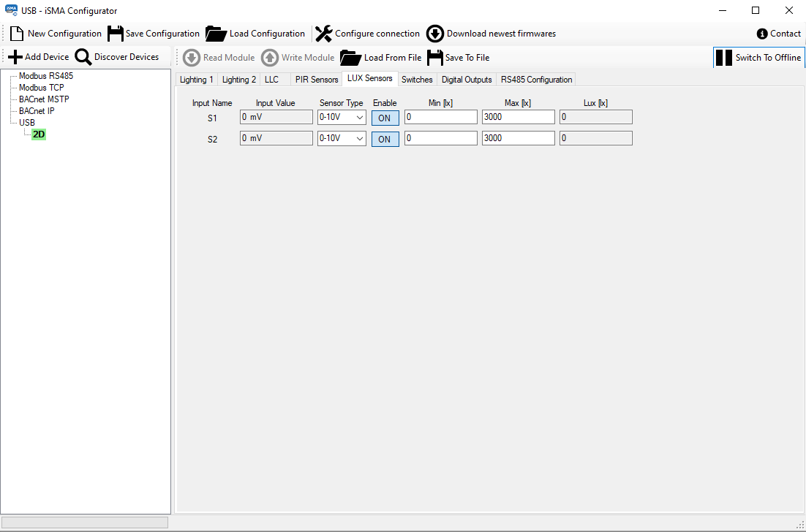This screenshot has height=532, width=806.
Task: Click the New Configuration icon
Action: click(x=17, y=34)
